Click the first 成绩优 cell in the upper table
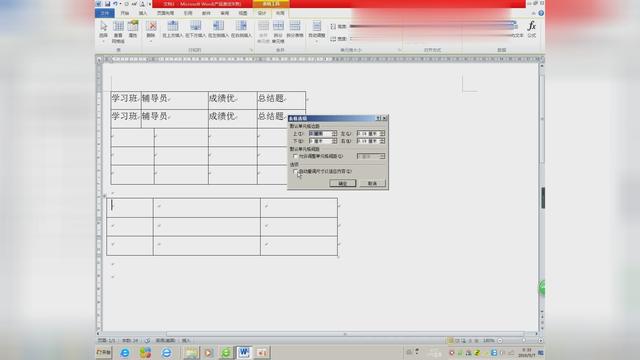640x360 pixels. click(x=233, y=100)
